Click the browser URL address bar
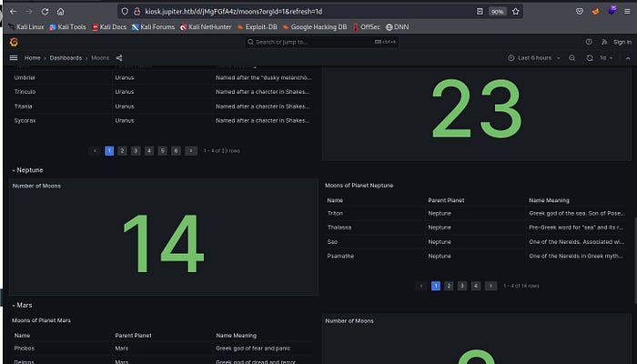637x364 pixels. click(x=308, y=11)
